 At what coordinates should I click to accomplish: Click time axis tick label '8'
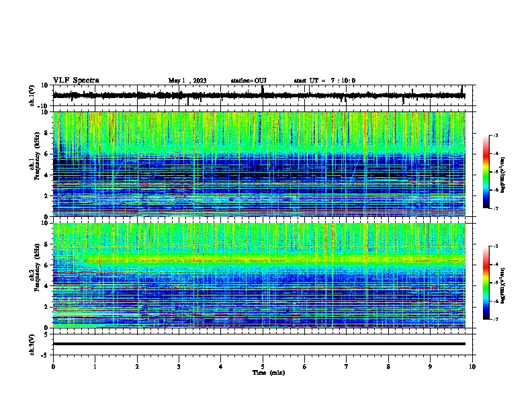coord(388,367)
